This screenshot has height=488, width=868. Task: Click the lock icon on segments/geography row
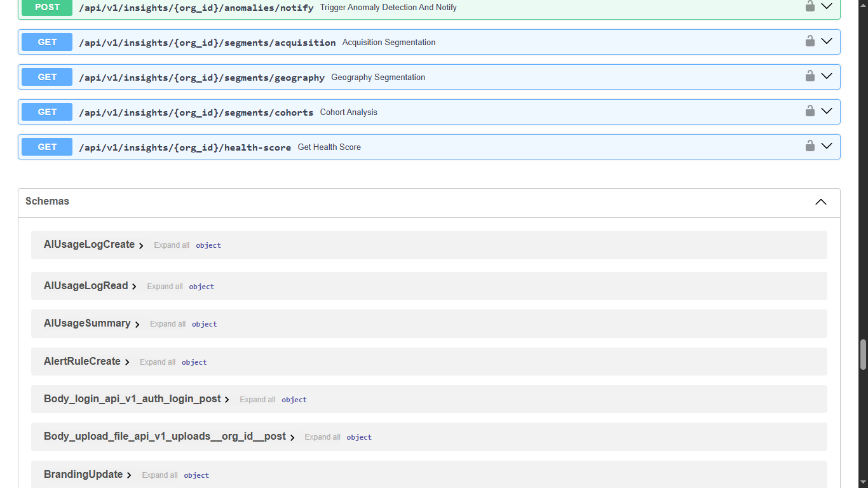[x=810, y=76]
